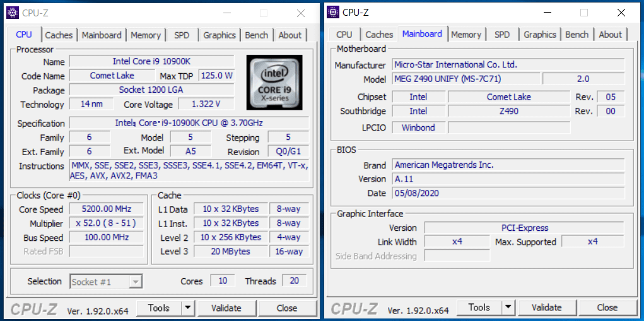This screenshot has height=321, width=644.
Task: Click the Level 3 16-way value
Action: pyautogui.click(x=289, y=251)
